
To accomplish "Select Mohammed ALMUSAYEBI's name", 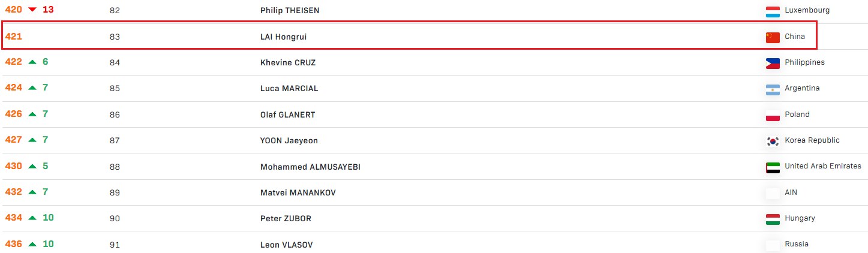I will pos(310,167).
